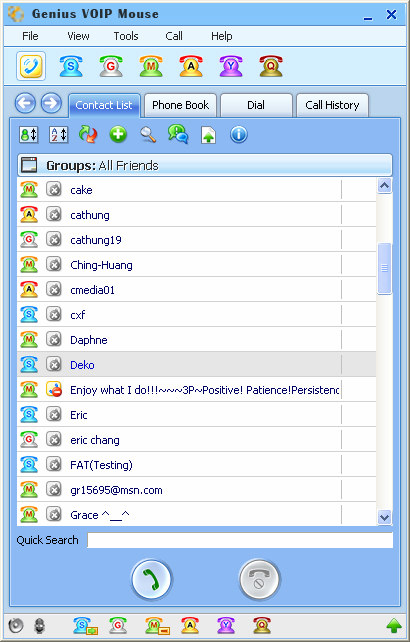Click the Skype 'S' status icon in bottom bar
410x642 pixels.
pos(85,626)
